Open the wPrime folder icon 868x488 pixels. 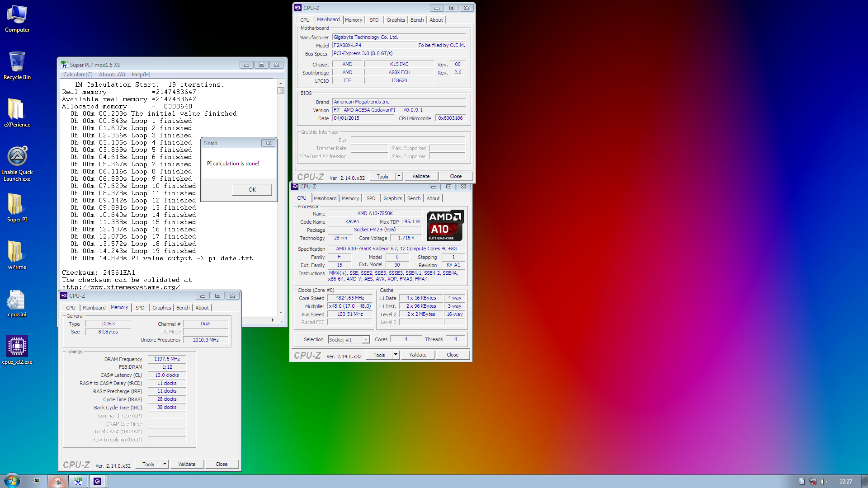(x=17, y=255)
